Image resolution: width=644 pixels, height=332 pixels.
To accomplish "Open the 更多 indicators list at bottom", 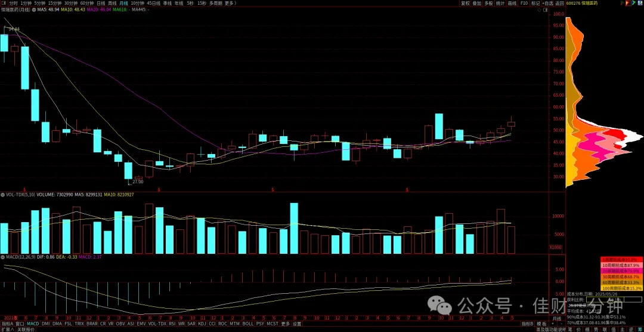I will (x=286, y=324).
